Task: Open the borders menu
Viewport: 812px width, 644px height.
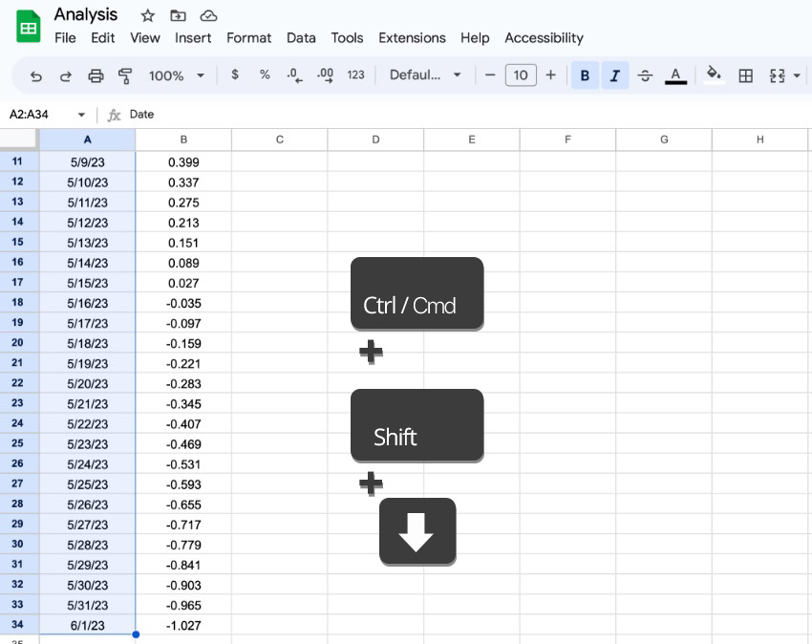Action: (745, 75)
